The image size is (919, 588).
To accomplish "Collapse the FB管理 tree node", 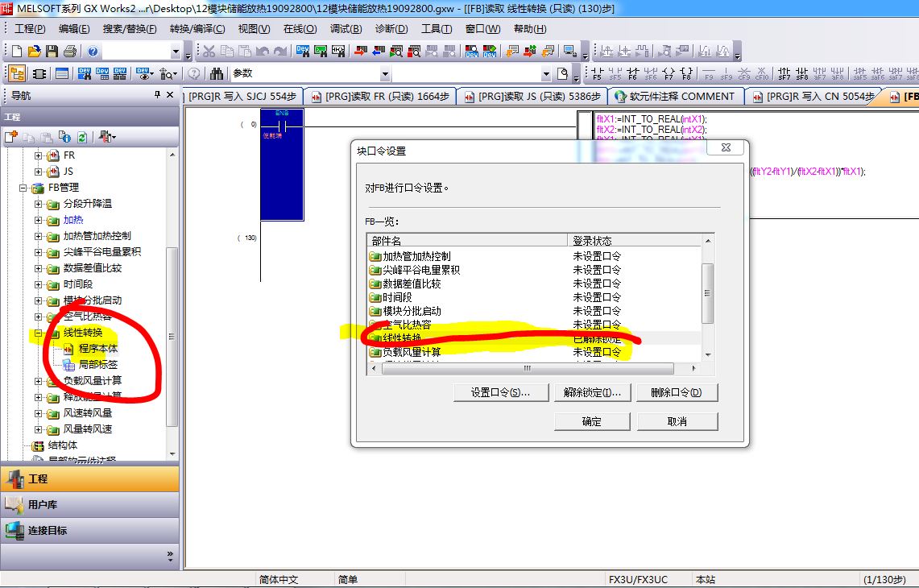I will coord(24,188).
